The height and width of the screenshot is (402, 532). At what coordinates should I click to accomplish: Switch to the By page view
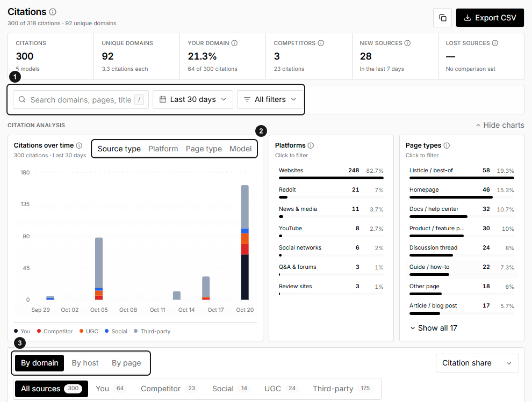click(x=126, y=363)
